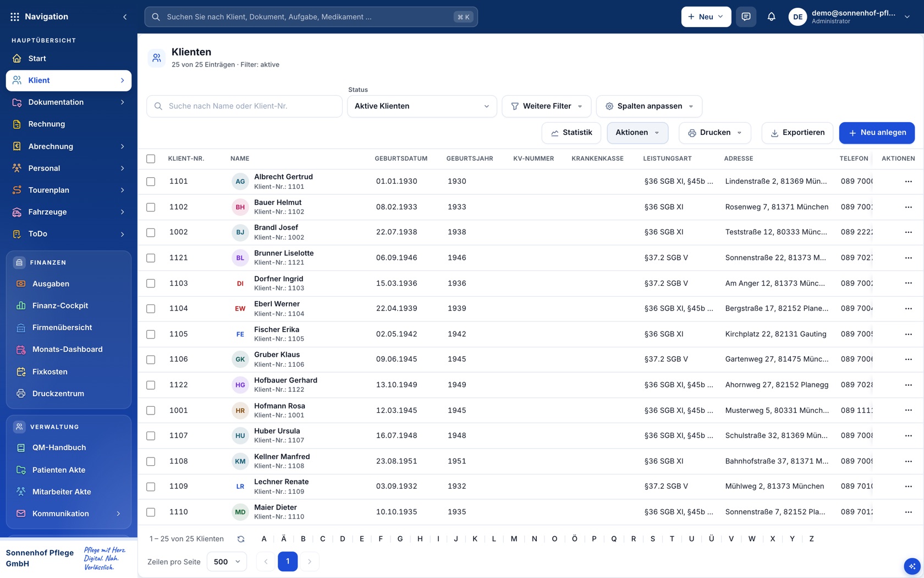Screen dimensions: 924x578
Task: Open the Spalten anpassen dropdown
Action: (x=649, y=106)
